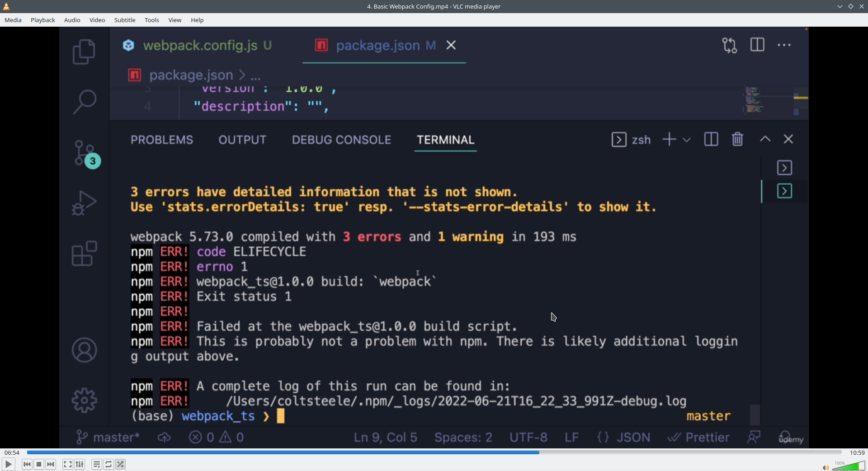Viewport: 868px width, 471px height.
Task: Open VLC extended settings panel
Action: point(80,464)
